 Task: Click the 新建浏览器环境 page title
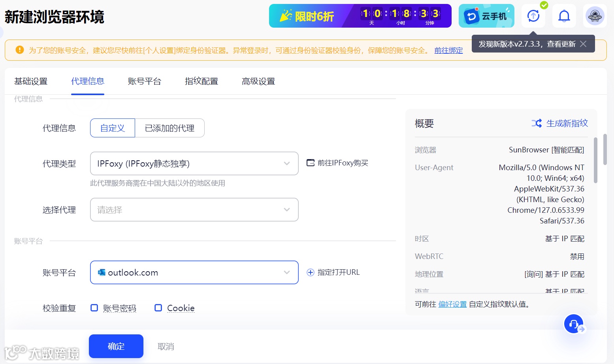pyautogui.click(x=55, y=17)
